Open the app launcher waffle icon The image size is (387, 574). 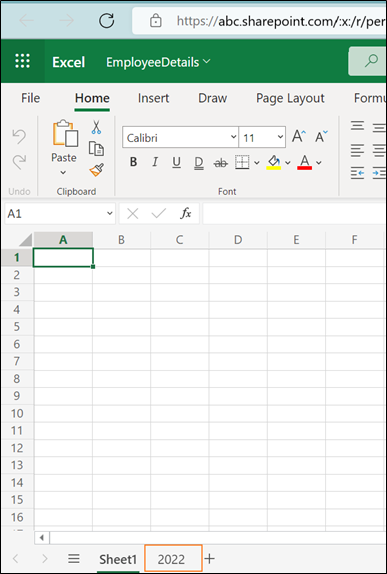23,61
